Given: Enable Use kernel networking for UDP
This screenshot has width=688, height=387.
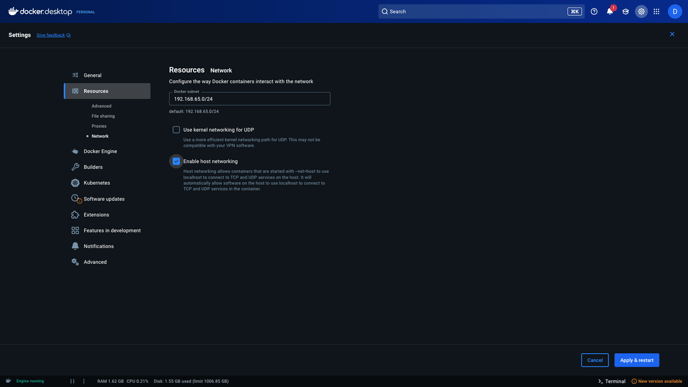Looking at the screenshot, I should coord(176,129).
